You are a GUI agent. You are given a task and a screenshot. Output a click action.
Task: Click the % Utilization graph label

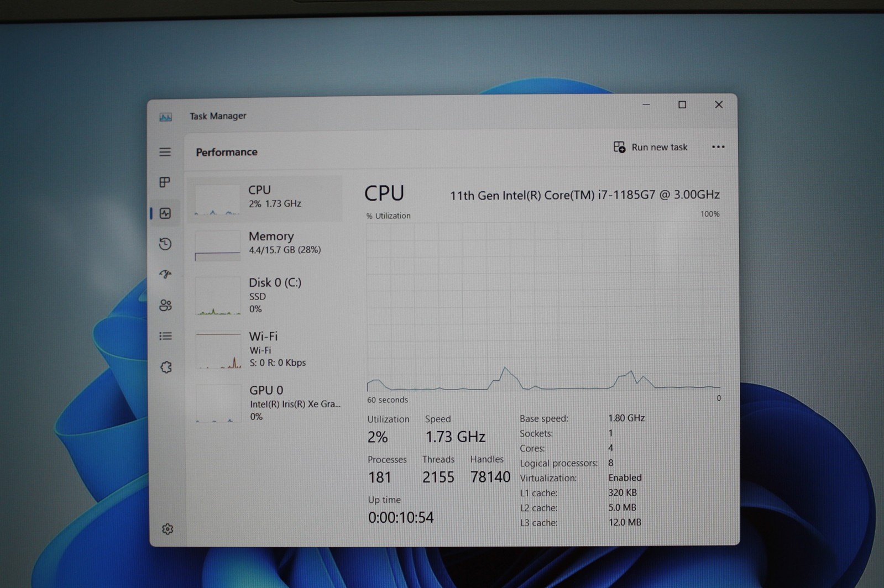click(x=389, y=216)
